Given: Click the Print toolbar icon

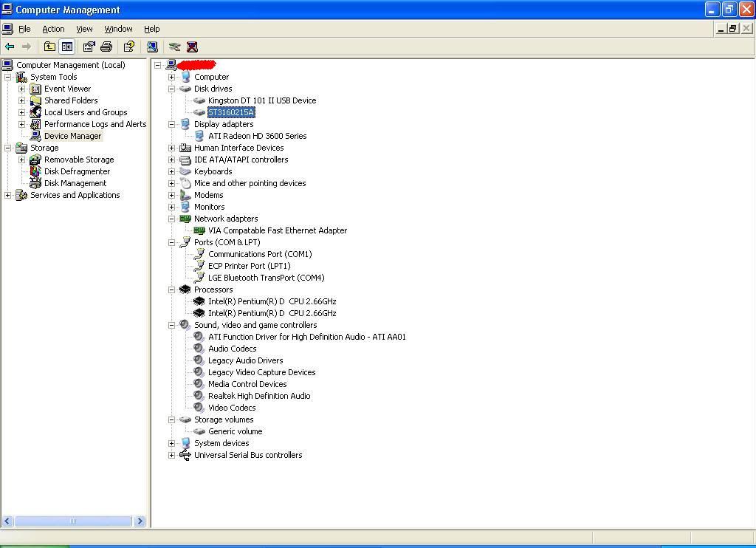Looking at the screenshot, I should click(x=106, y=47).
